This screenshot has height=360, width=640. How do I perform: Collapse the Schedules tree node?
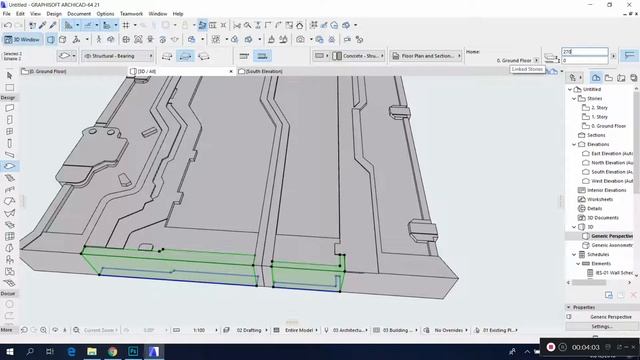pos(574,254)
